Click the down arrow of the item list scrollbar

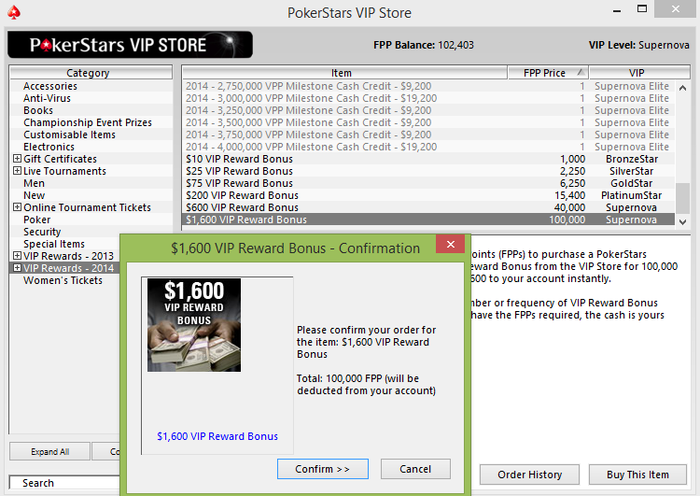pos(683,221)
